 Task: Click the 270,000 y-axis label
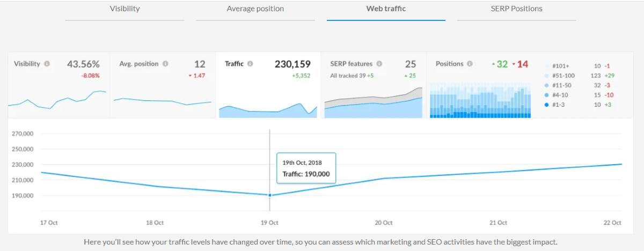tap(23, 134)
